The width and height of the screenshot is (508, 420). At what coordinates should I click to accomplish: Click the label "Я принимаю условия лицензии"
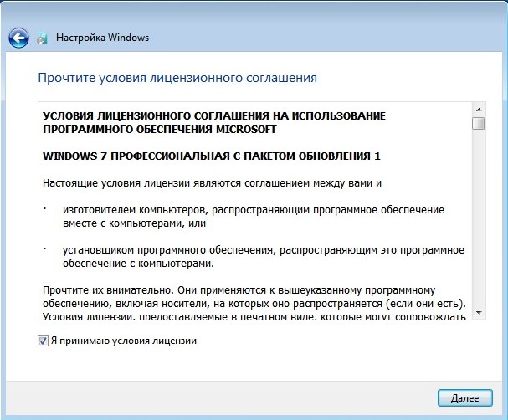tap(124, 341)
